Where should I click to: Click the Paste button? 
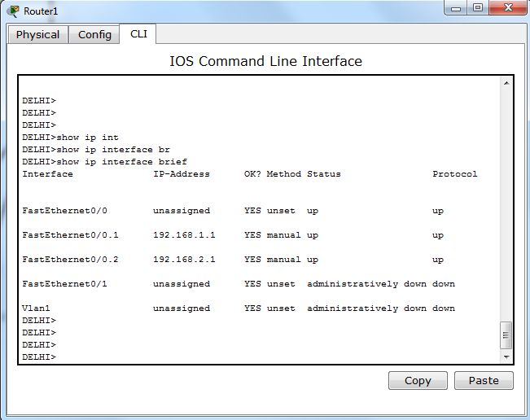click(484, 380)
